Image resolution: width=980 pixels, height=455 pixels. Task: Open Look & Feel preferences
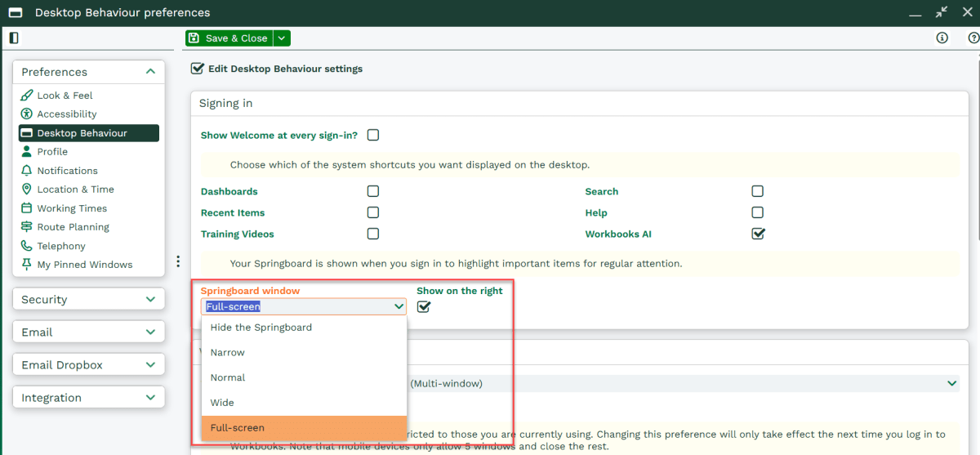click(65, 96)
